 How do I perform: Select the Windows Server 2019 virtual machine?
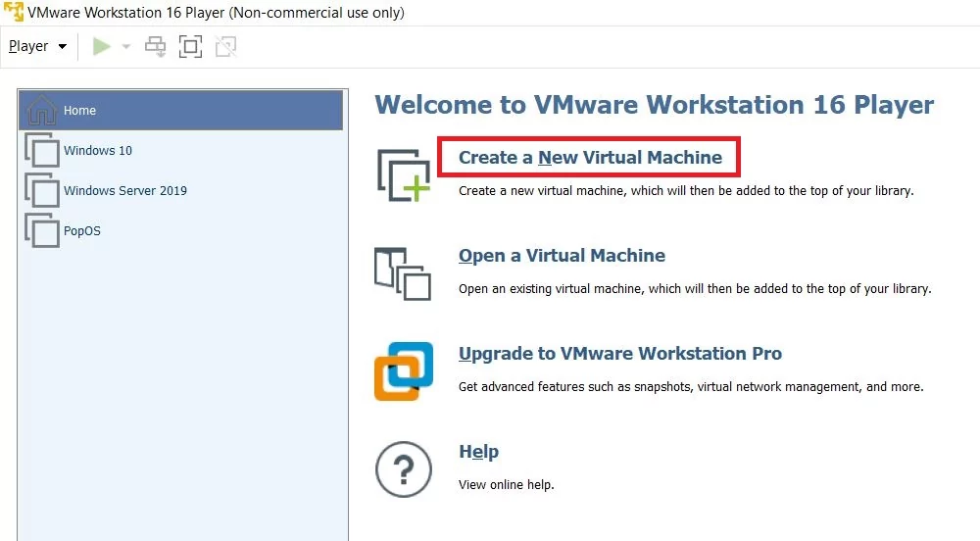pyautogui.click(x=180, y=190)
